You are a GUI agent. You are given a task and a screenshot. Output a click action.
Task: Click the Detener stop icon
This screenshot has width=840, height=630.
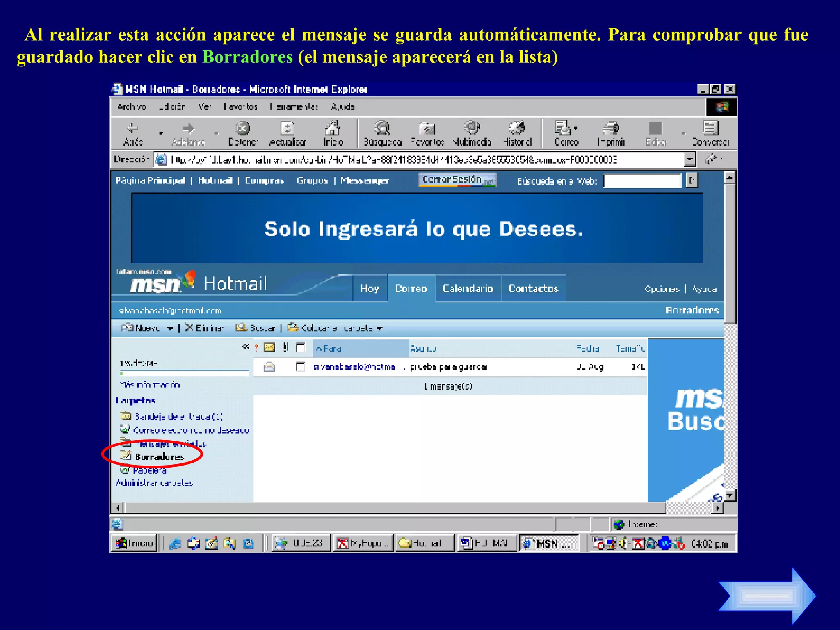[243, 128]
